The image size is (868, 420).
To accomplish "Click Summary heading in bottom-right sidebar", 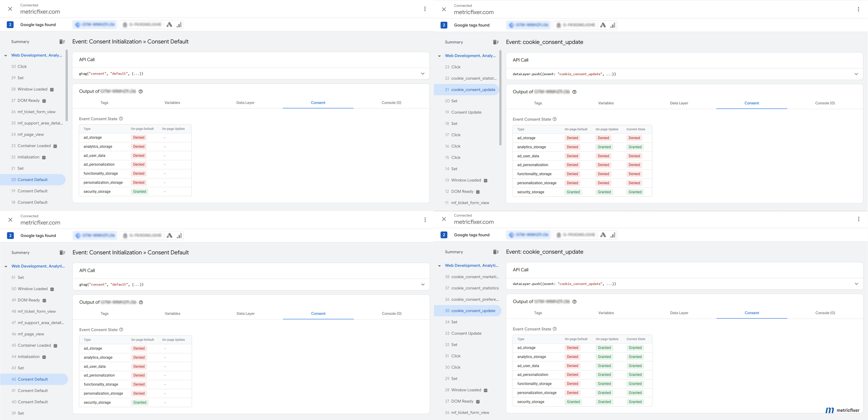I will (454, 252).
